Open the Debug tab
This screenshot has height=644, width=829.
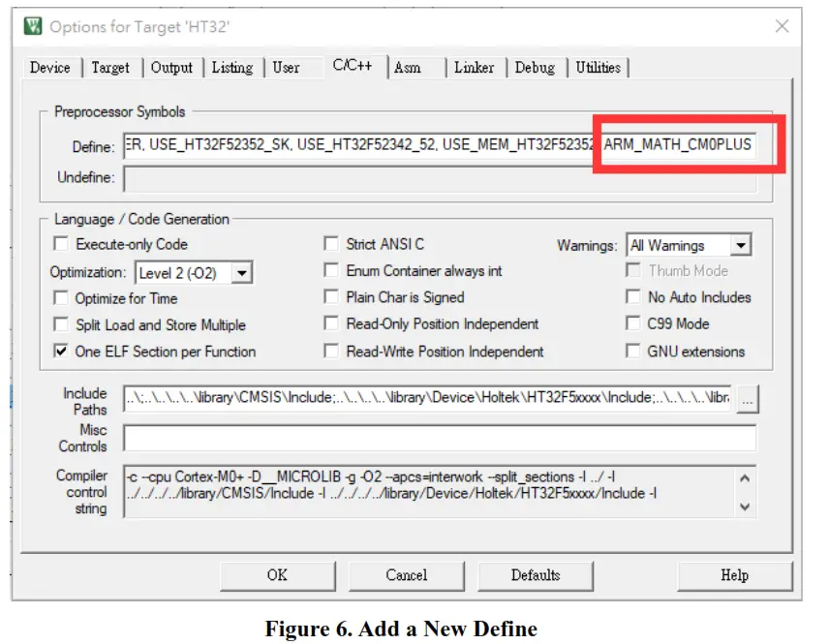[x=536, y=69]
